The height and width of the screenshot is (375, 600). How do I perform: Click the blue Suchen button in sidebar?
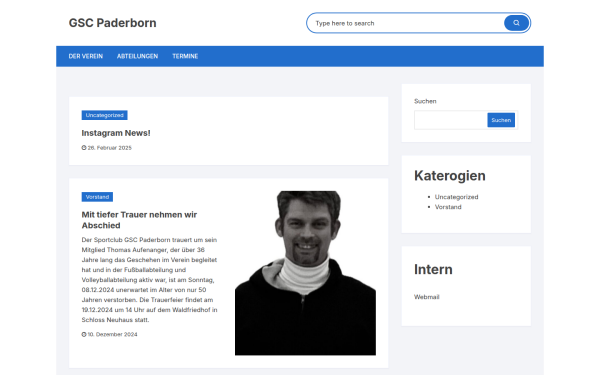click(501, 120)
